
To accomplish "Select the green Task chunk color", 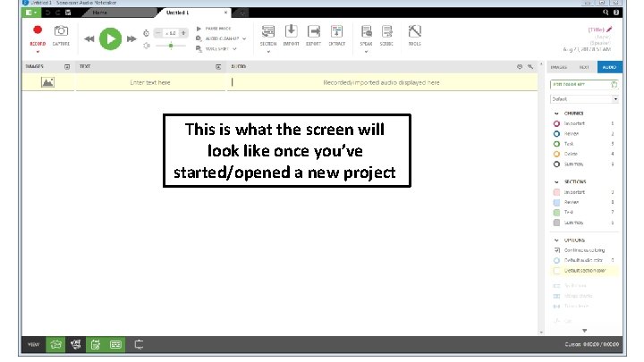I will (556, 144).
